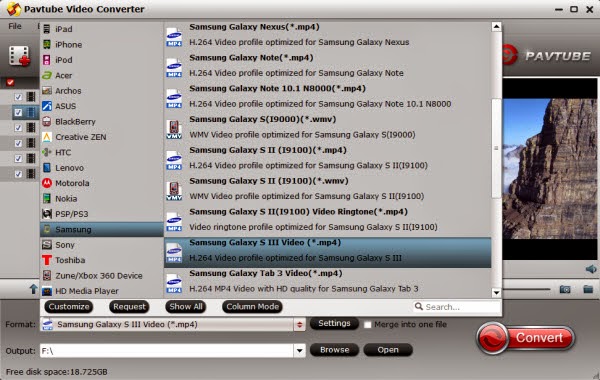The image size is (600, 380).
Task: Uncheck the third video file checkbox
Action: click(x=18, y=127)
